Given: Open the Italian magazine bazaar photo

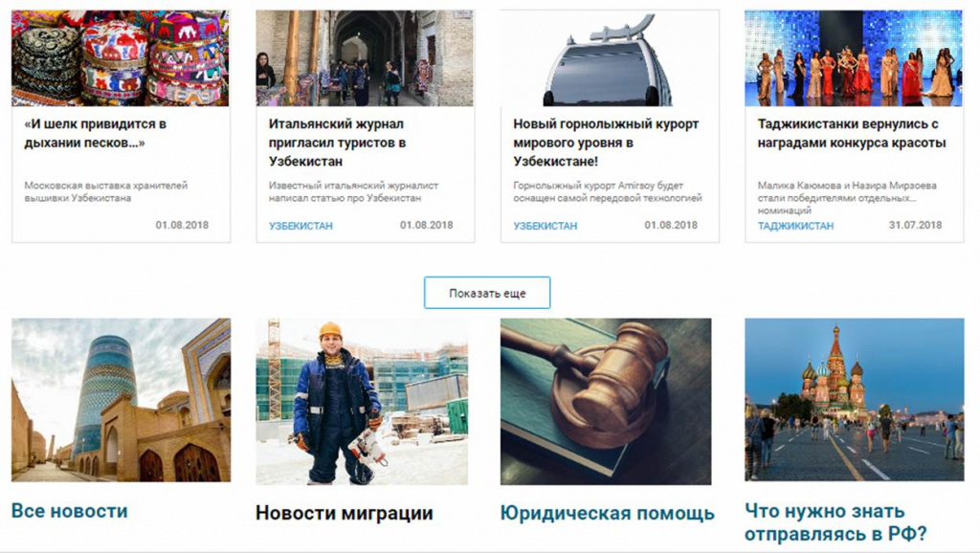Looking at the screenshot, I should click(x=365, y=58).
